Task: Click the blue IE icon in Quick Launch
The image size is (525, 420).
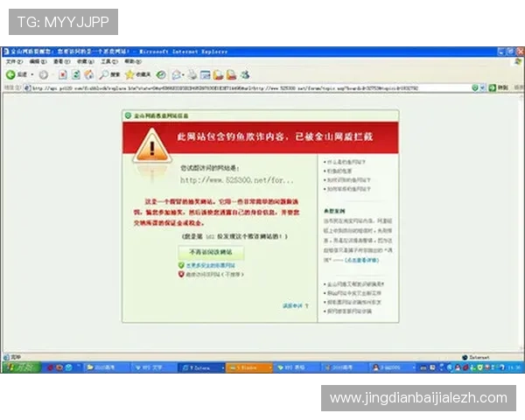Action: coord(69,367)
